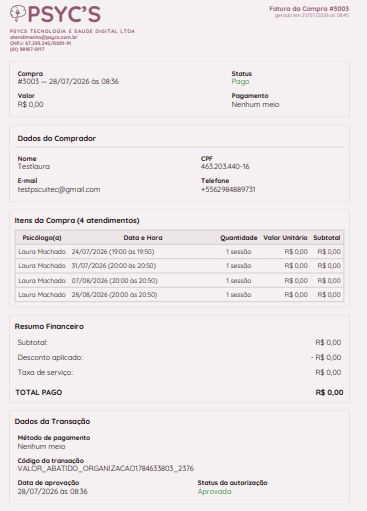The image size is (367, 511).
Task: Click the TOTAL PAGO amount R$ 0,00
Action: pos(329,392)
